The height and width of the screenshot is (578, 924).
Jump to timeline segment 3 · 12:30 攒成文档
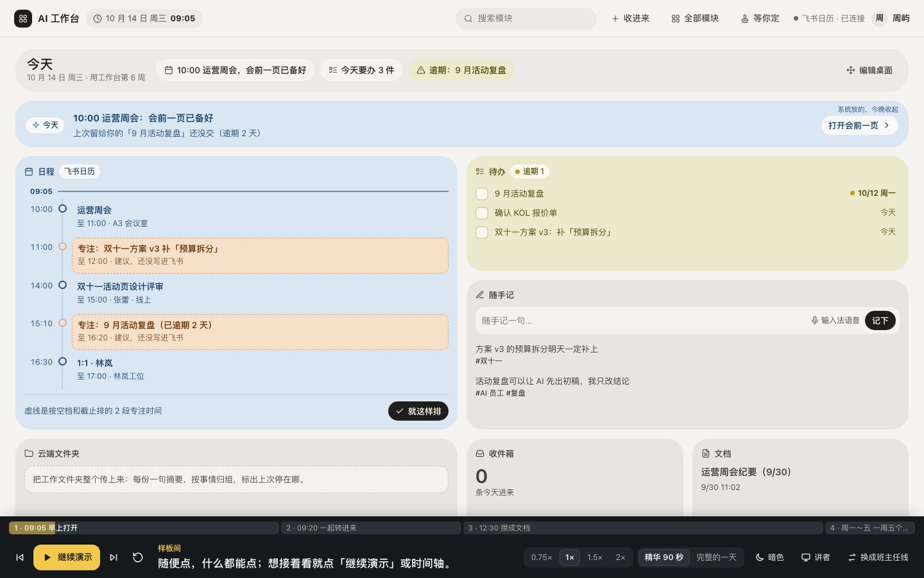pos(643,528)
